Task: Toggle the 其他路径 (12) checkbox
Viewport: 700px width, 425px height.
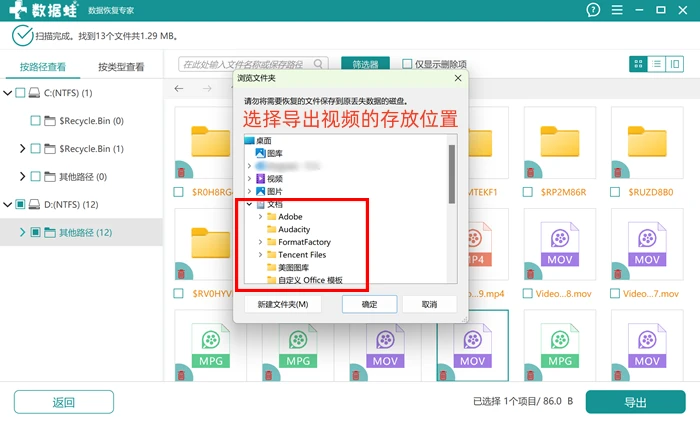Action: click(x=35, y=232)
